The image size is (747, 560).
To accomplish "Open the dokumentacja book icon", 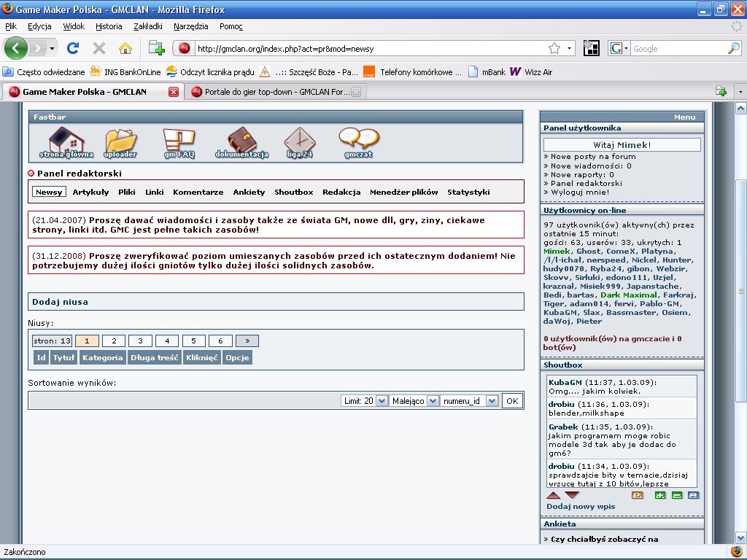I will click(x=241, y=141).
